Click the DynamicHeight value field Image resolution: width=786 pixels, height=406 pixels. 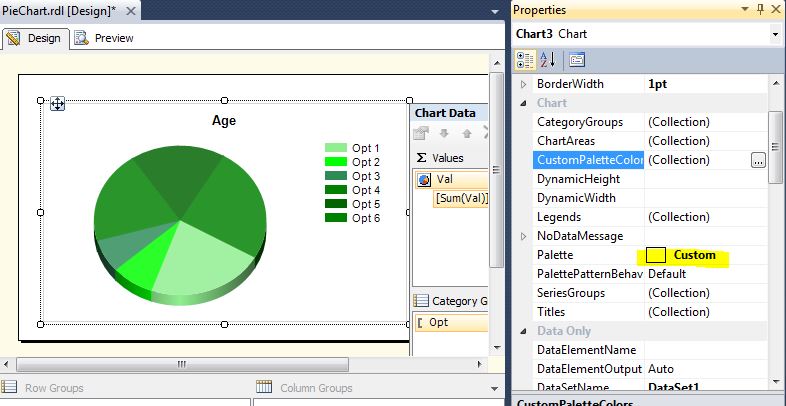706,179
